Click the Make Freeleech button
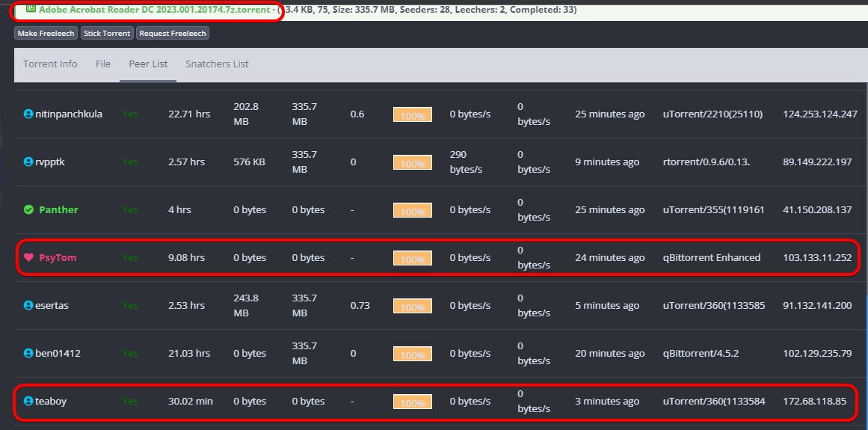The image size is (868, 430). (46, 33)
